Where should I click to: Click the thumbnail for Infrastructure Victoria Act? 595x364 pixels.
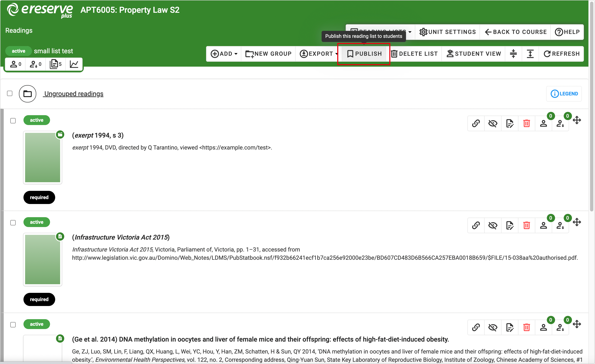[x=42, y=259]
